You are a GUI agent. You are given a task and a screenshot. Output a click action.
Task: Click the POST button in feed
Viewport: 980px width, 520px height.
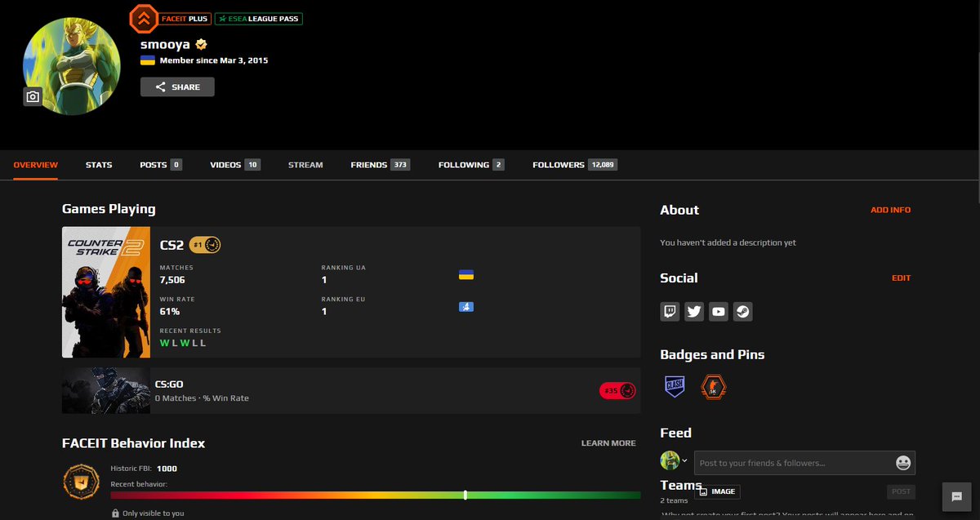click(901, 491)
